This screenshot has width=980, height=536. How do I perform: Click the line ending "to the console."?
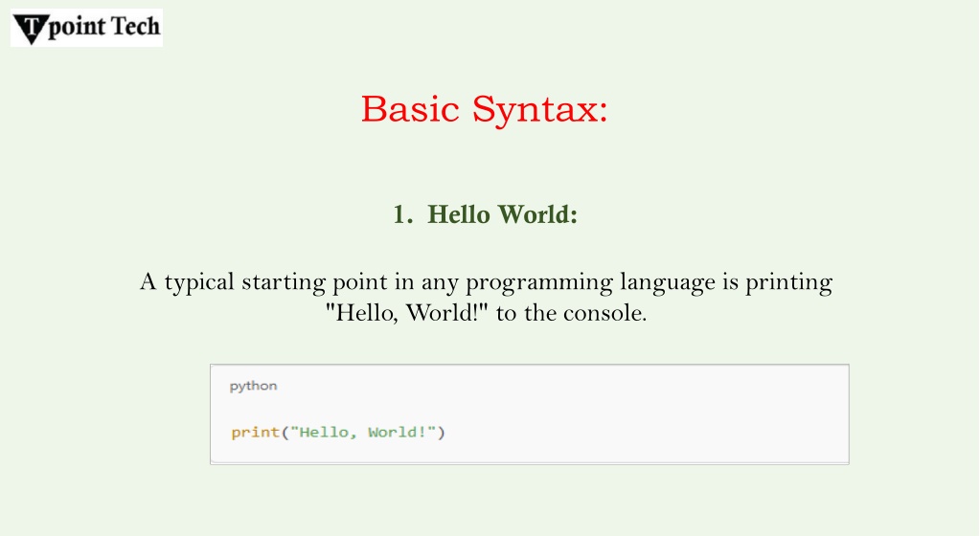[x=486, y=312]
